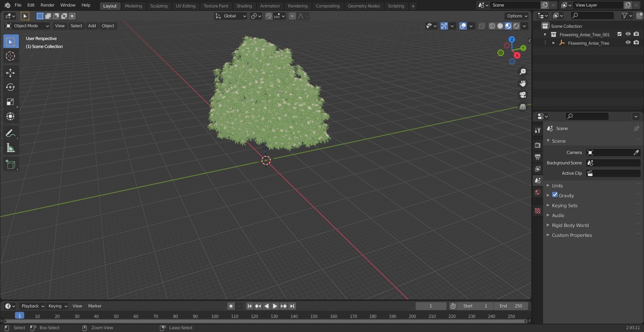Switch orthographic/perspective grid icon
Screen dimensions: 644x332
tap(522, 107)
